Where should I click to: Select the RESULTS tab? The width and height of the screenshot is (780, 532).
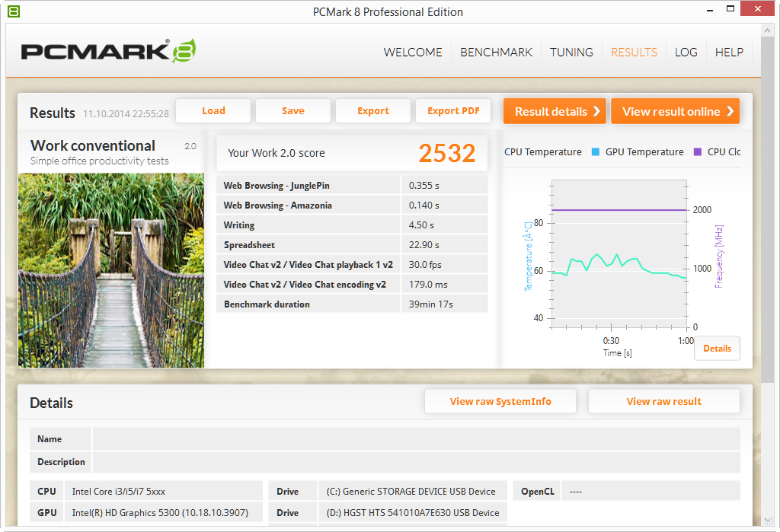click(634, 53)
